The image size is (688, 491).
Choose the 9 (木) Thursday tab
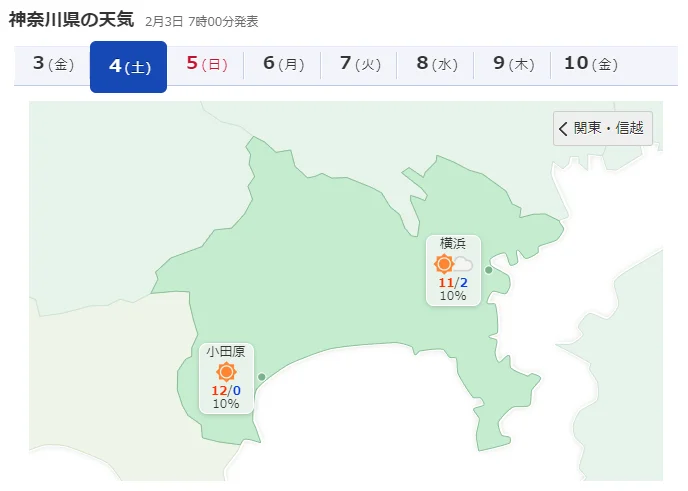[512, 65]
